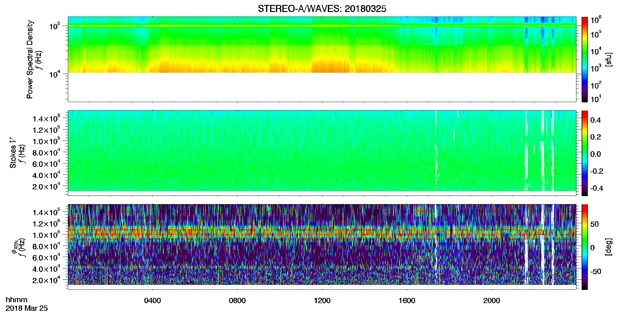Click the "[deg]" colorbar unit label
Image resolution: width=644 pixels, height=332 pixels.
(x=608, y=247)
